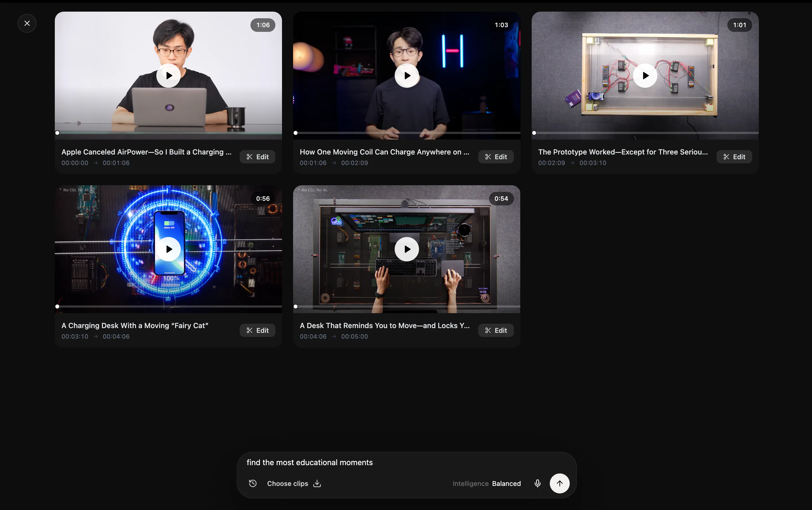
Task: Click the 1:03 duration badge
Action: (501, 25)
